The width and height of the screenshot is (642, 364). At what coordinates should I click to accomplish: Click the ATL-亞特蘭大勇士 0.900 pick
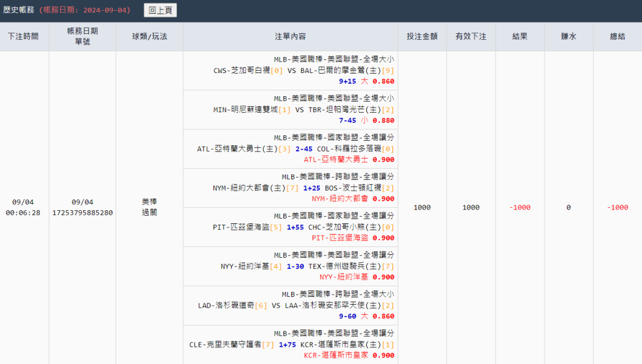coord(349,160)
